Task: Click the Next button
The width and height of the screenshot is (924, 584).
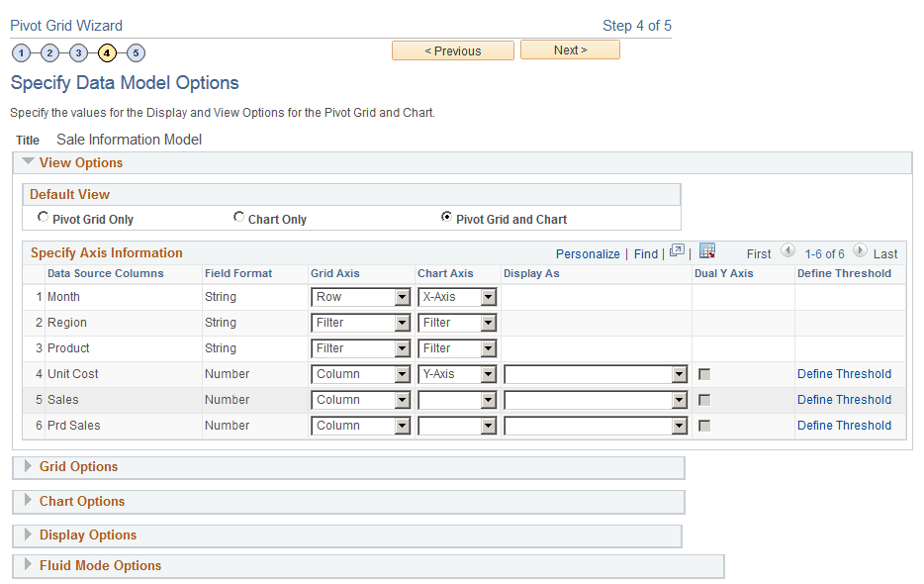Action: (570, 49)
